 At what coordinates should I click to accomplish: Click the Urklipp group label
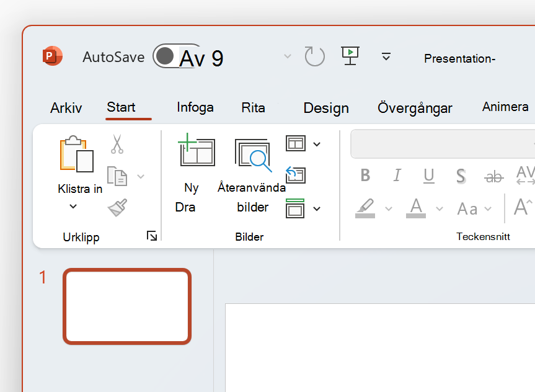81,237
